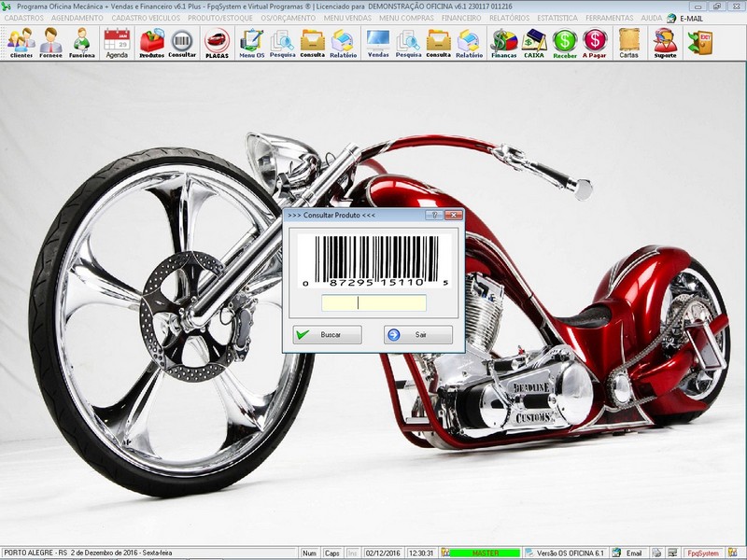The width and height of the screenshot is (747, 560).
Task: Click Pesquisa icon next to Vendas
Action: 408,43
